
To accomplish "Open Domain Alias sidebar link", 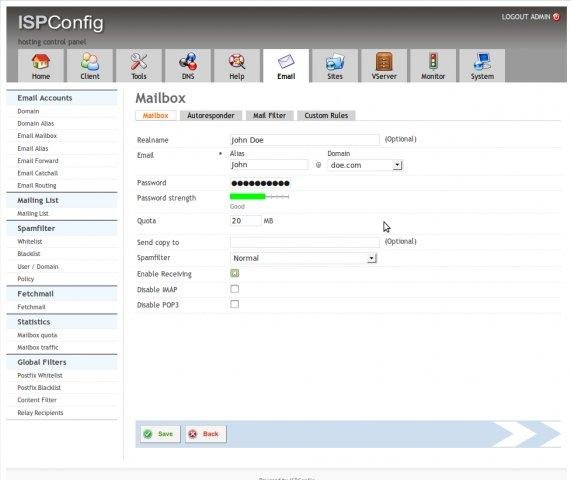I will pyautogui.click(x=36, y=124).
